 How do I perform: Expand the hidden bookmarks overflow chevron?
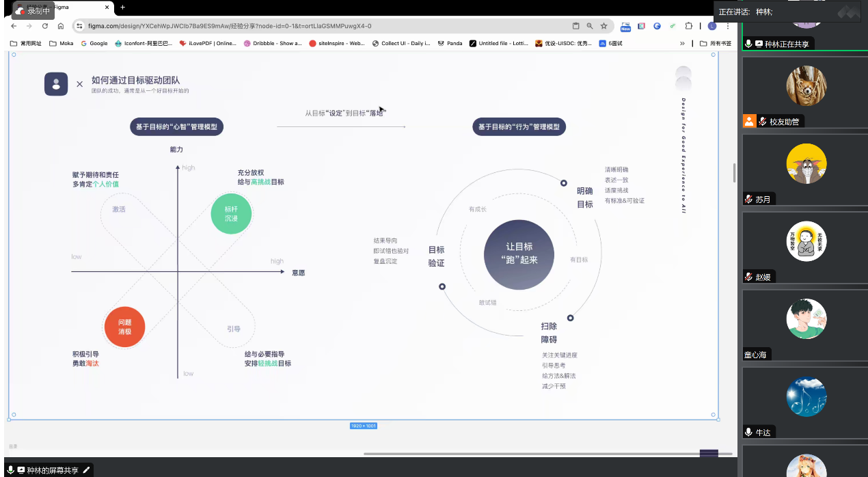[682, 43]
